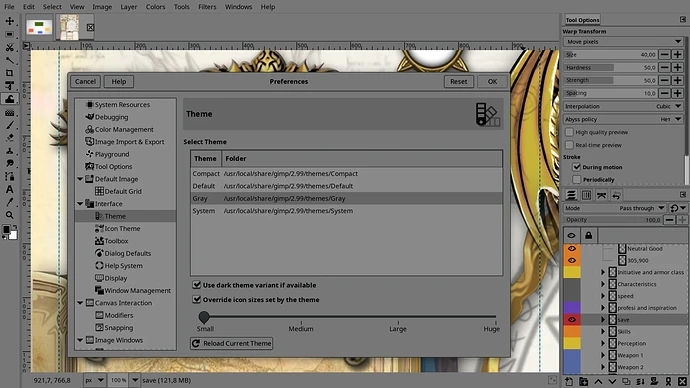Collapse the Default Image preferences section

(80, 179)
